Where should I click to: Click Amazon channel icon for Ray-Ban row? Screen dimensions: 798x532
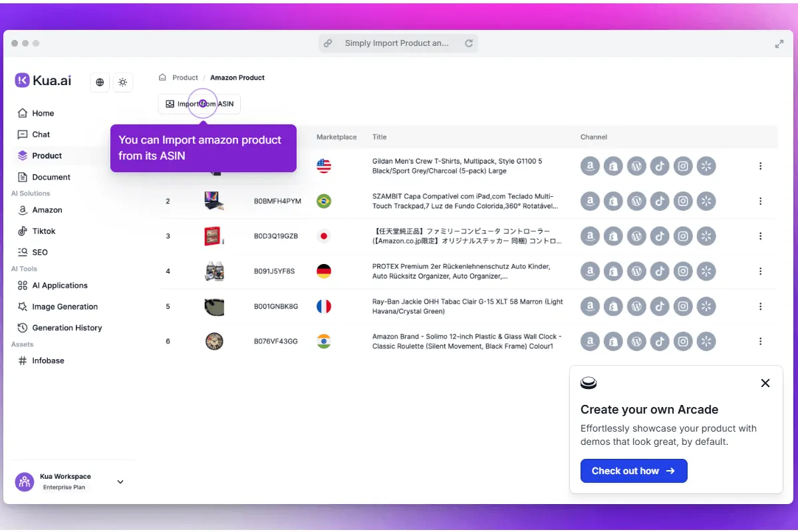[x=590, y=307]
